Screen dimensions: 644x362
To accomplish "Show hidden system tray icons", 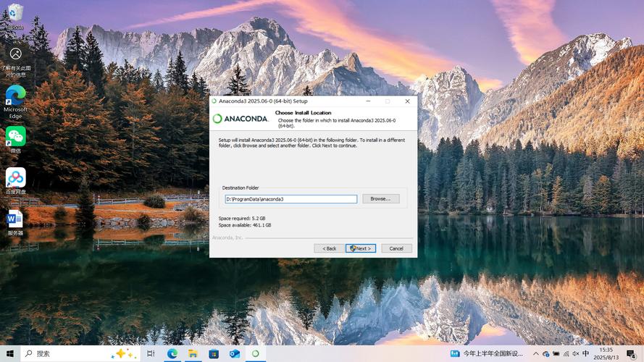I will tap(535, 353).
